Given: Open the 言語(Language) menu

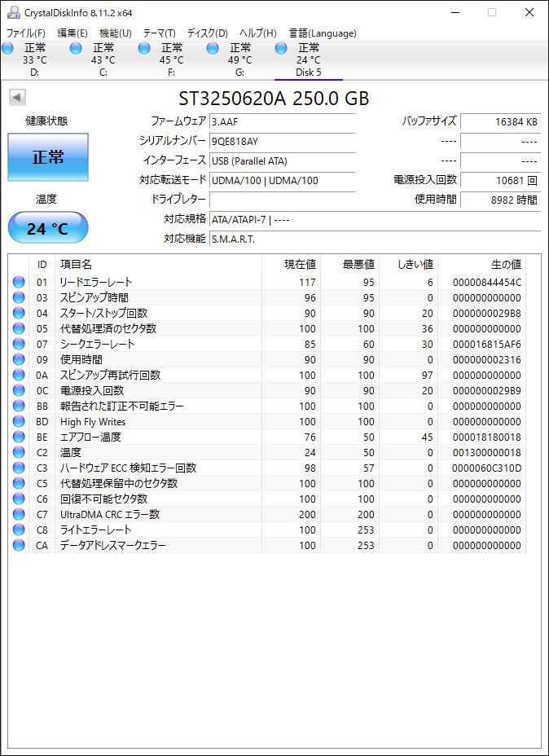Looking at the screenshot, I should pyautogui.click(x=323, y=33).
